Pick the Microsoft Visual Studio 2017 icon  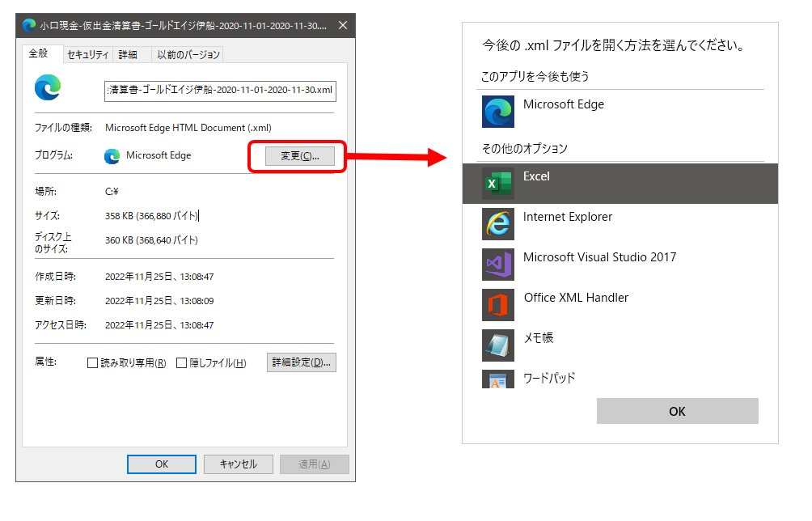(497, 265)
